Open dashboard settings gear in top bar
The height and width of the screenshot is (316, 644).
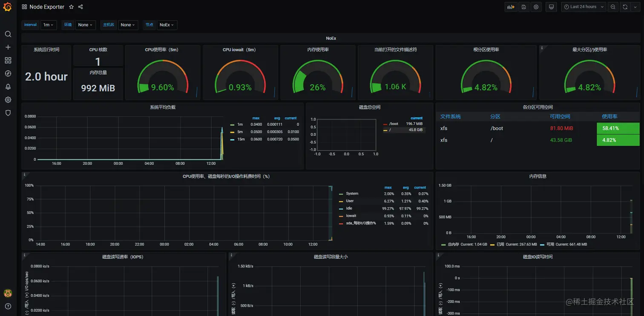point(536,7)
